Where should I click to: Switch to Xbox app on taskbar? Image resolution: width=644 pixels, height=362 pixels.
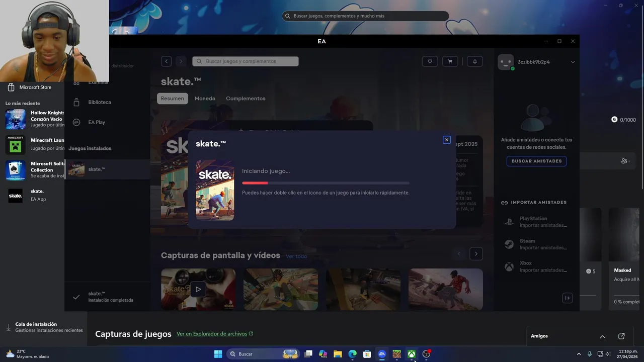click(412, 354)
